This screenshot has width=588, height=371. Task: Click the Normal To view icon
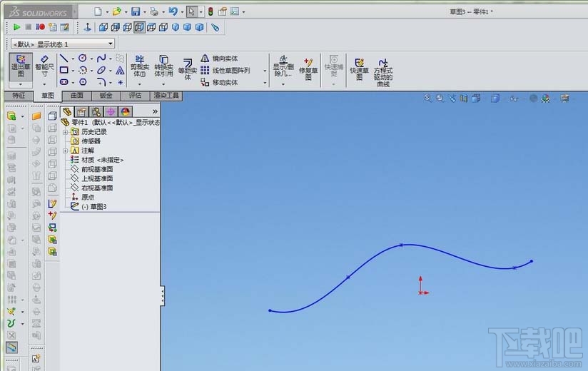click(x=87, y=27)
